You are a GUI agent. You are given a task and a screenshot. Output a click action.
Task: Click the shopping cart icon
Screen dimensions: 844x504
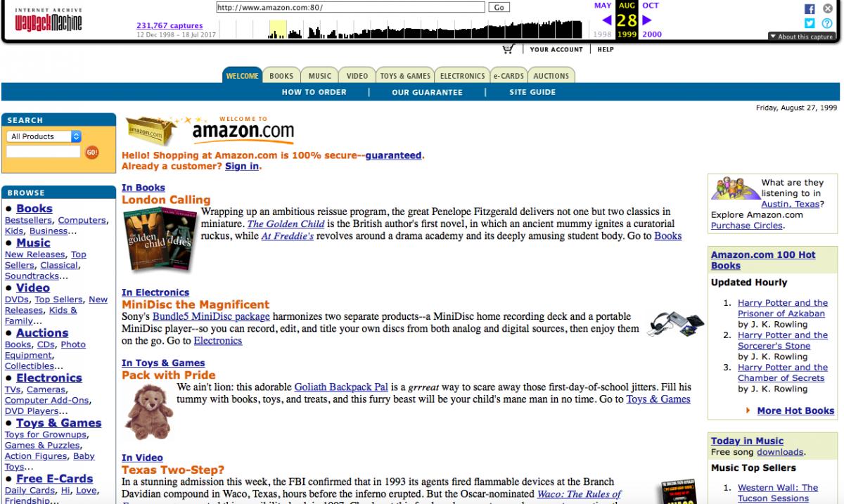(509, 49)
